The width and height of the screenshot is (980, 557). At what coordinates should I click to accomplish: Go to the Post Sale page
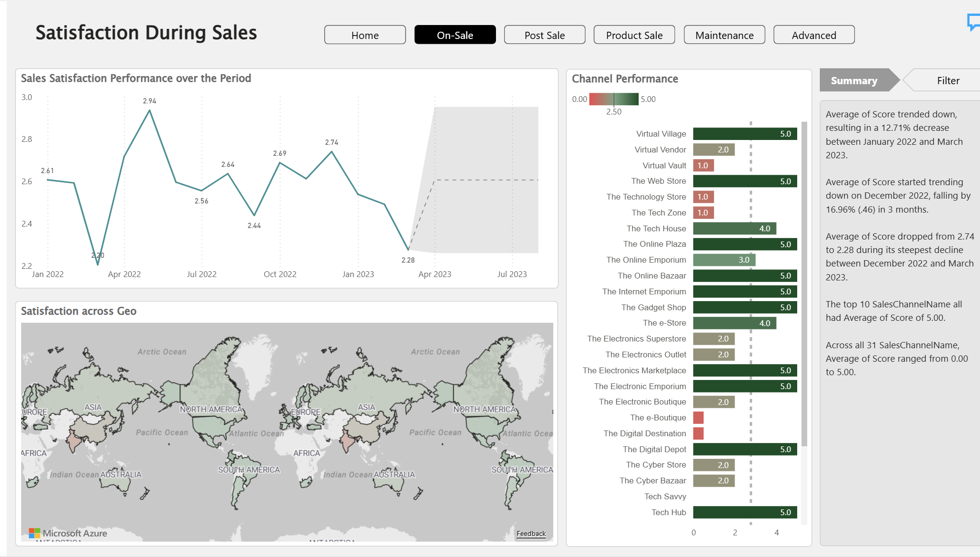(x=544, y=35)
